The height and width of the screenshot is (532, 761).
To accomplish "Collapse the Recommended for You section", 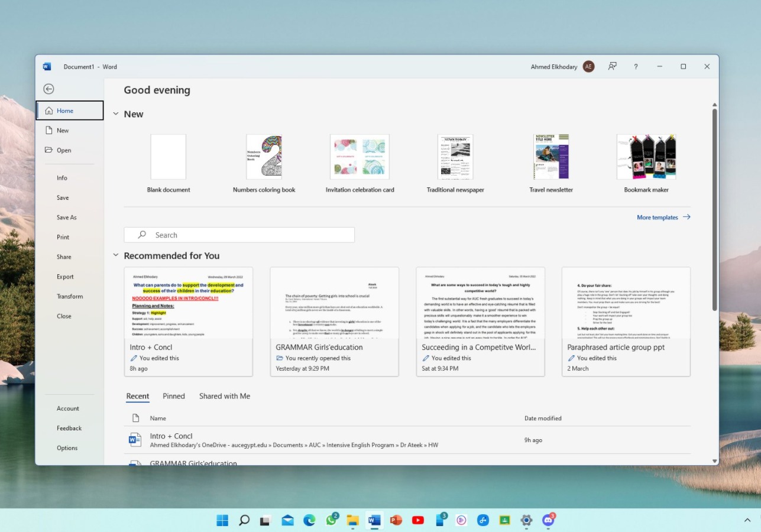I will coord(116,255).
